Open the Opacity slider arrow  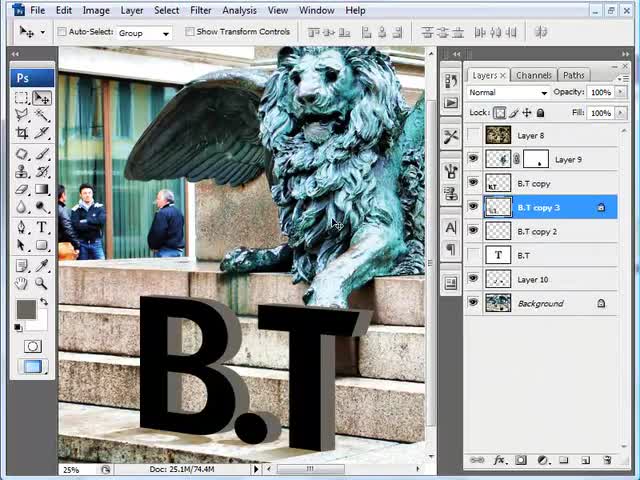coord(620,92)
